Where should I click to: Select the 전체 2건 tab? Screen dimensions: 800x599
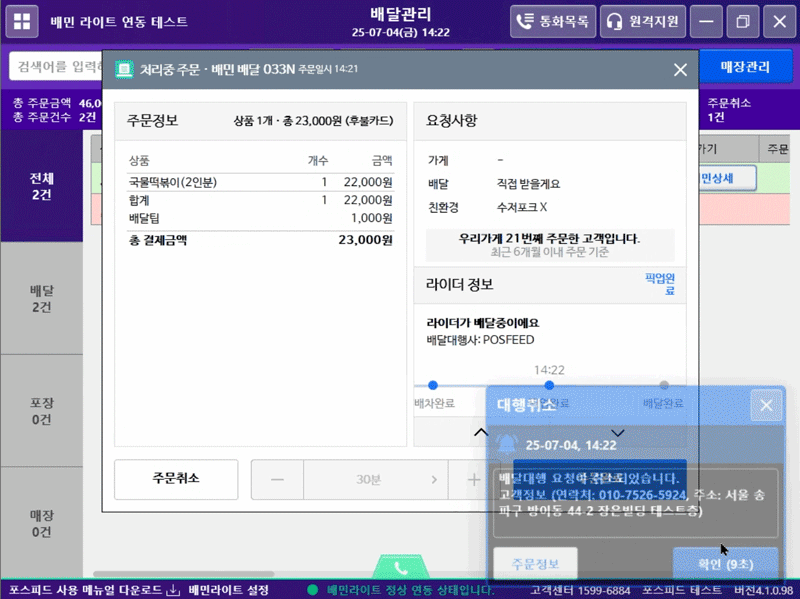tap(41, 186)
